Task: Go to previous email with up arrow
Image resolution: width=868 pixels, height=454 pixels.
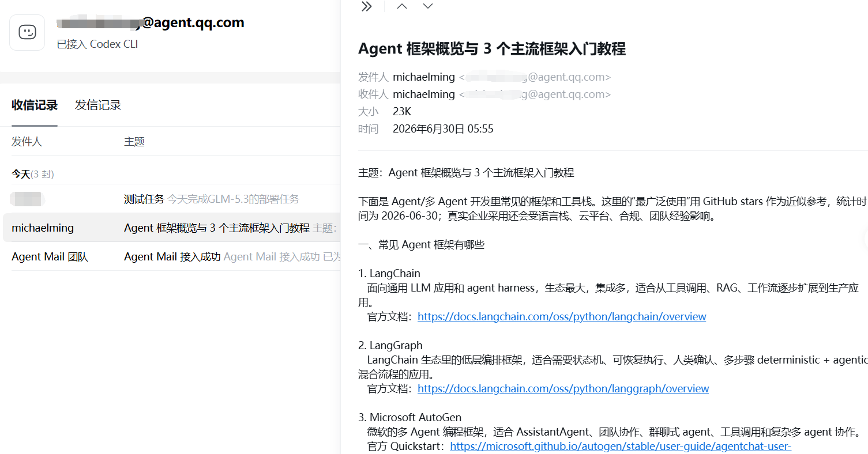Action: coord(402,6)
